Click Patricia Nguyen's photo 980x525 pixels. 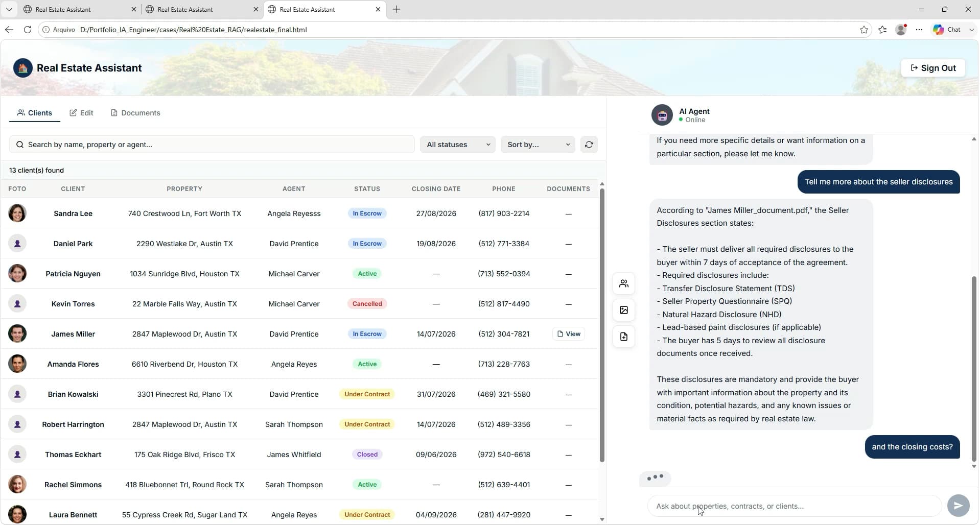(17, 273)
